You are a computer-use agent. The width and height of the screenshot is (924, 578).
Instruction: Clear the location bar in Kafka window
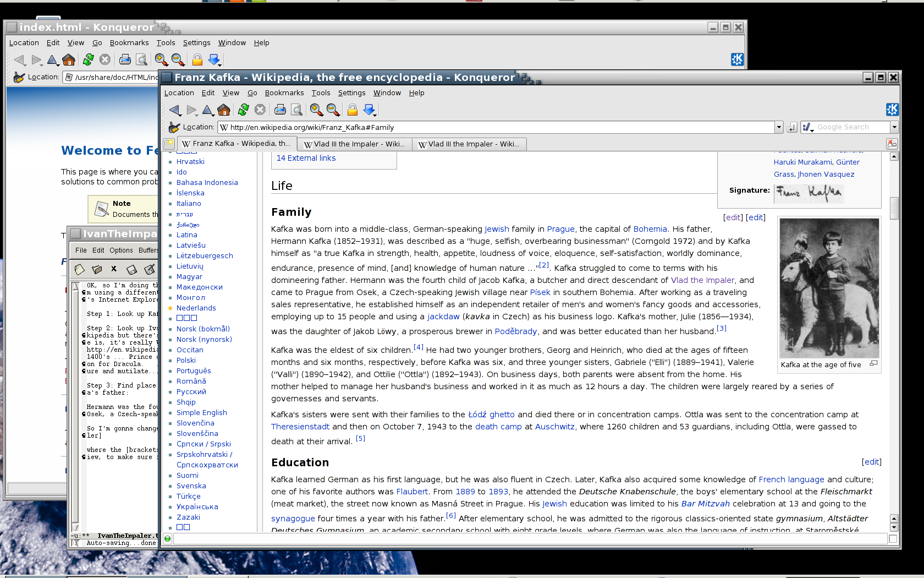pyautogui.click(x=174, y=127)
